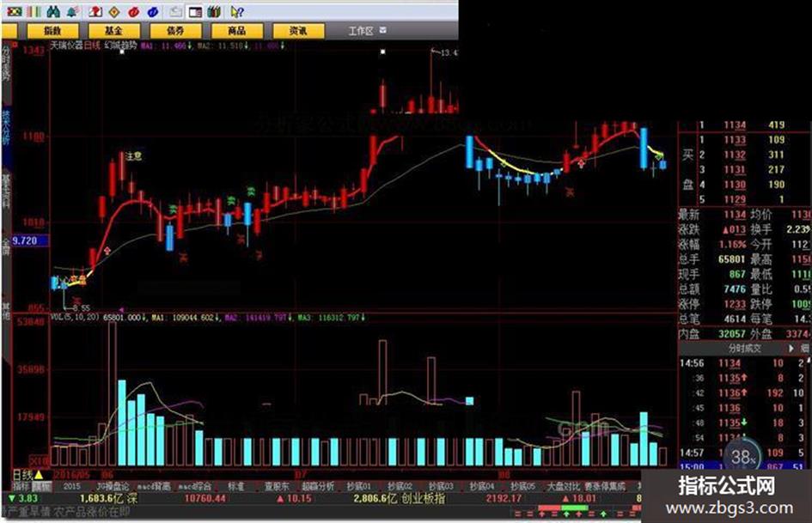Open the 资讯 category button
812x523 pixels.
298,31
